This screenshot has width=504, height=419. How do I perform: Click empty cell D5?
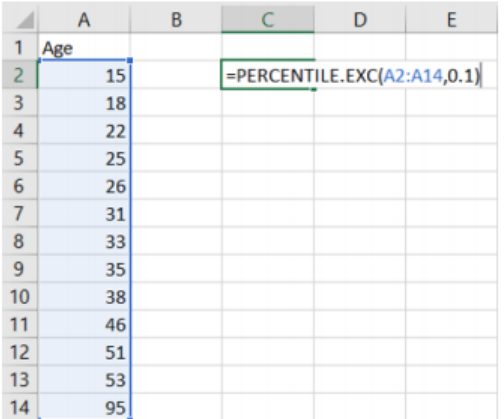tap(360, 158)
